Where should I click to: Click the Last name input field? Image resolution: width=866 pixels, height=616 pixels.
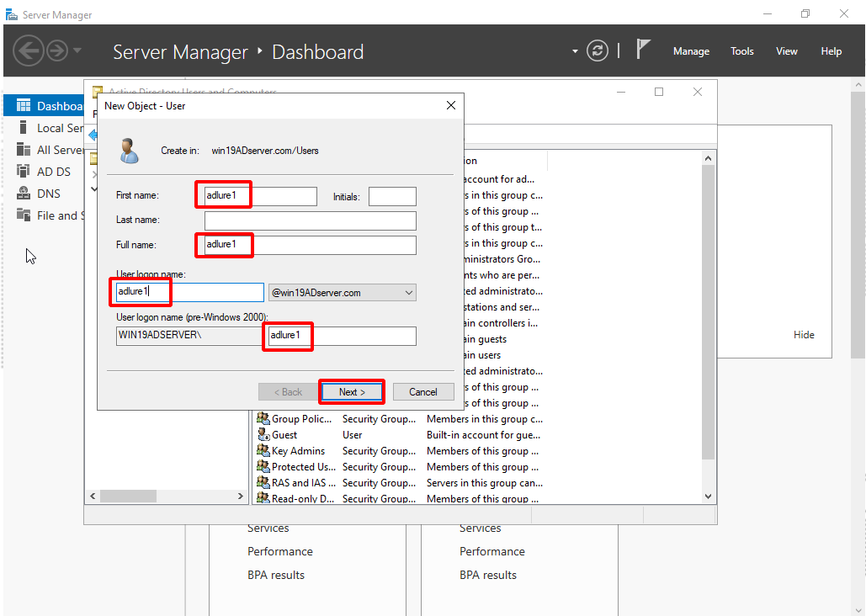point(310,220)
